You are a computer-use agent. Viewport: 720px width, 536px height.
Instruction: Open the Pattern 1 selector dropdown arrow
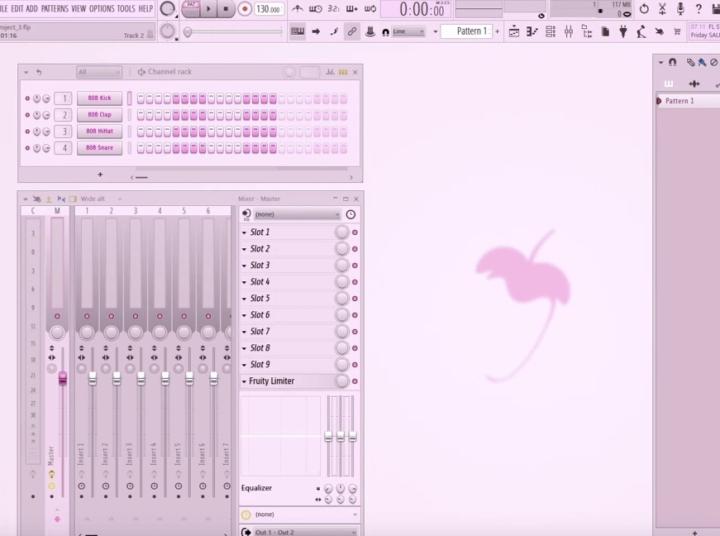tap(435, 32)
